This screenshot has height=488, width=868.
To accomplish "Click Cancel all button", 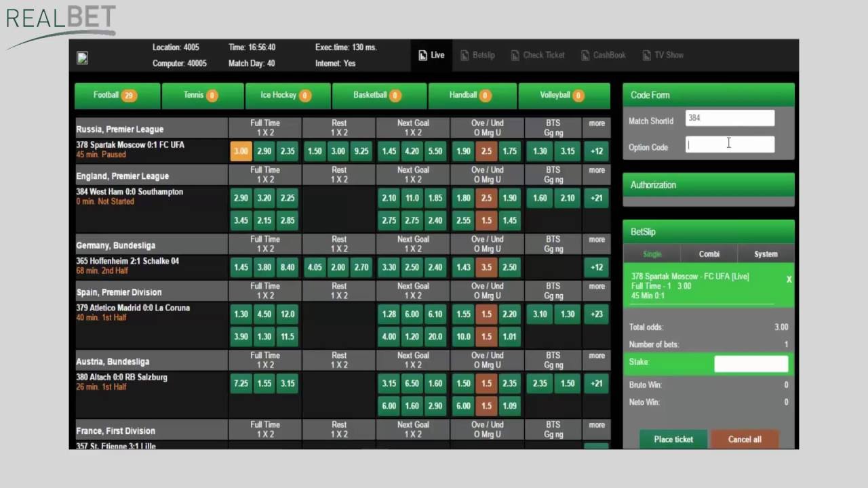I will (x=745, y=439).
